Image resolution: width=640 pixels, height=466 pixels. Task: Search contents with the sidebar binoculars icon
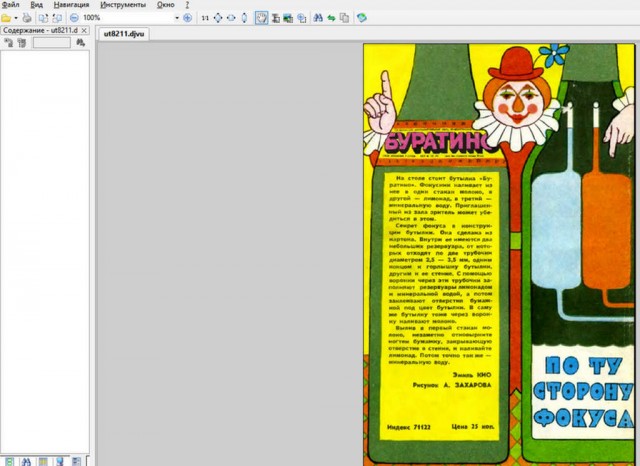(x=81, y=42)
